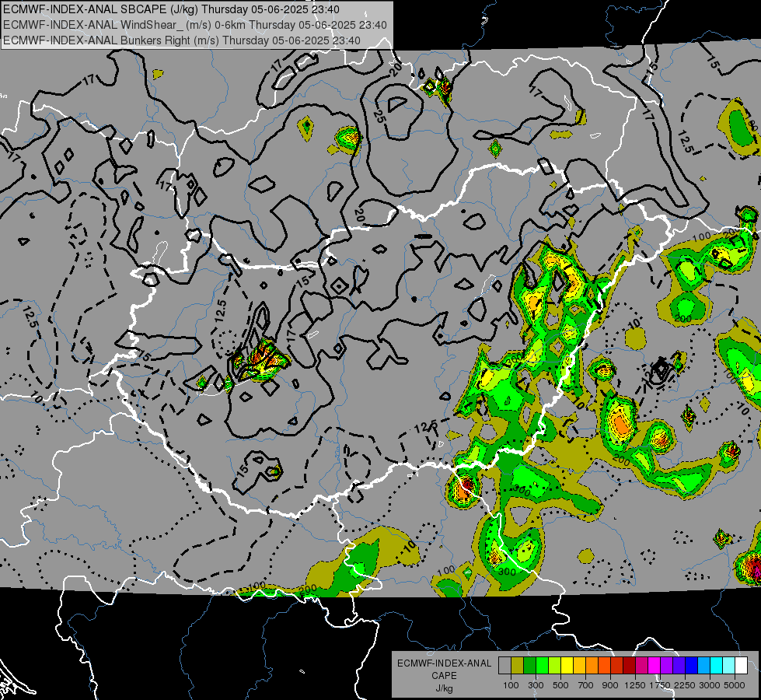Click the legend unit J/kg

(x=444, y=688)
